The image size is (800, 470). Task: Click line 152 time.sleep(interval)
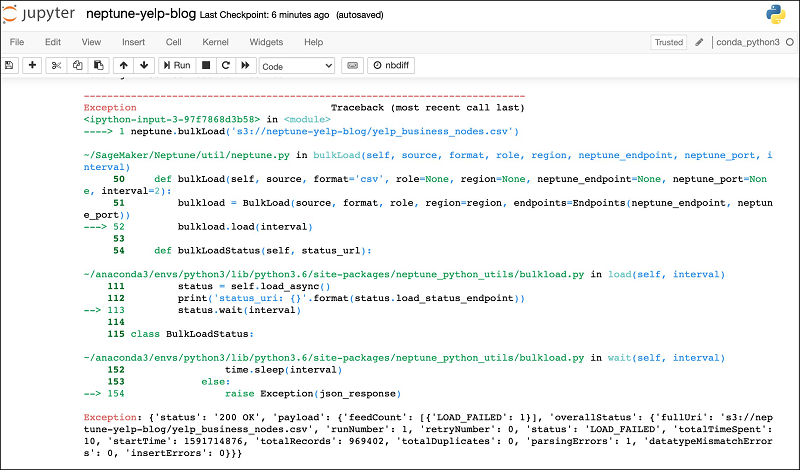[x=284, y=369]
